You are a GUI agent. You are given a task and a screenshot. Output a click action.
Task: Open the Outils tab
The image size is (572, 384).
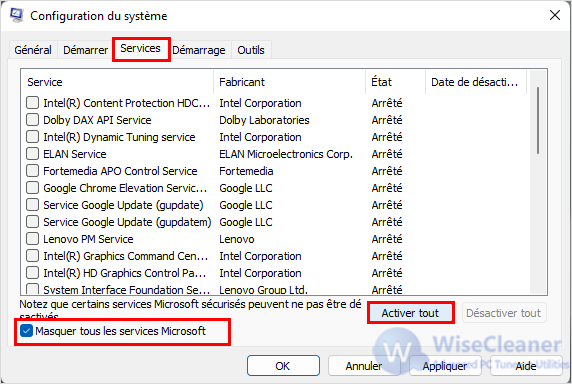(251, 50)
